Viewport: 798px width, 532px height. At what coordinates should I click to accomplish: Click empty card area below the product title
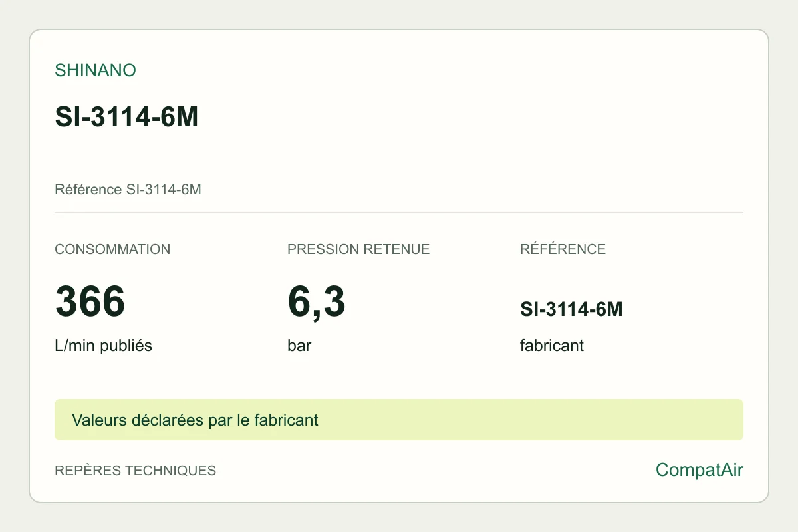click(x=399, y=156)
